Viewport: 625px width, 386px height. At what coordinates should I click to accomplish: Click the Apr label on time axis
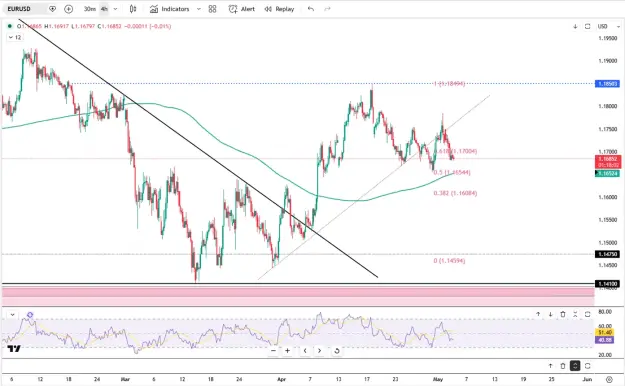pyautogui.click(x=281, y=379)
